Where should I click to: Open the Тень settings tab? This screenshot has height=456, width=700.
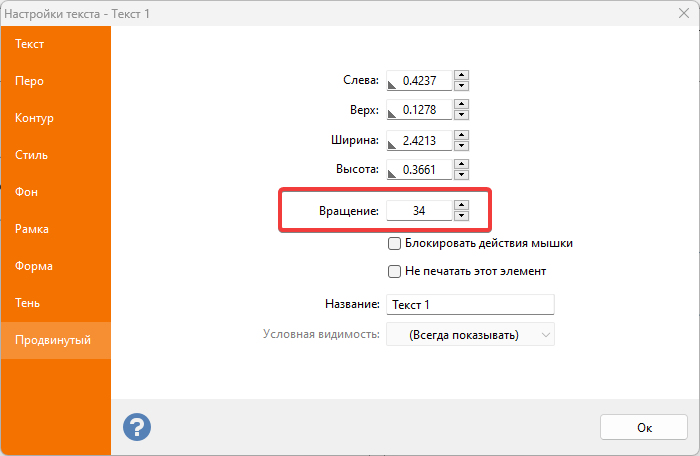tap(55, 303)
